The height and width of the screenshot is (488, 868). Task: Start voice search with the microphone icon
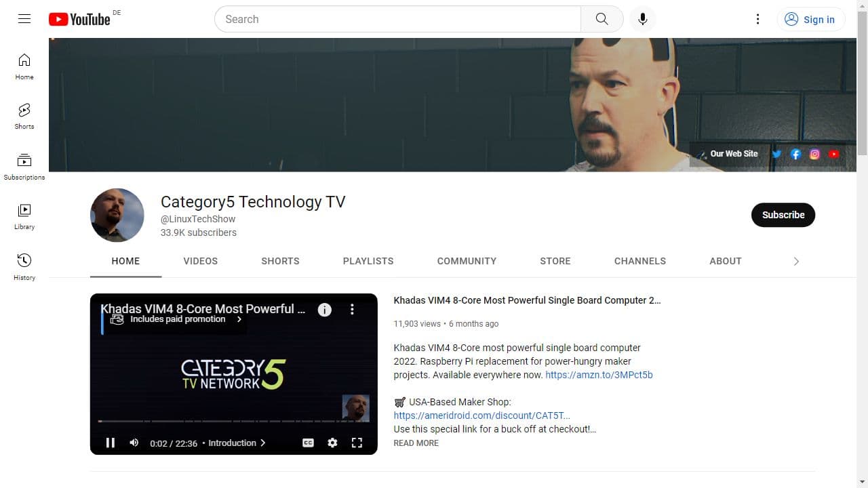(642, 19)
